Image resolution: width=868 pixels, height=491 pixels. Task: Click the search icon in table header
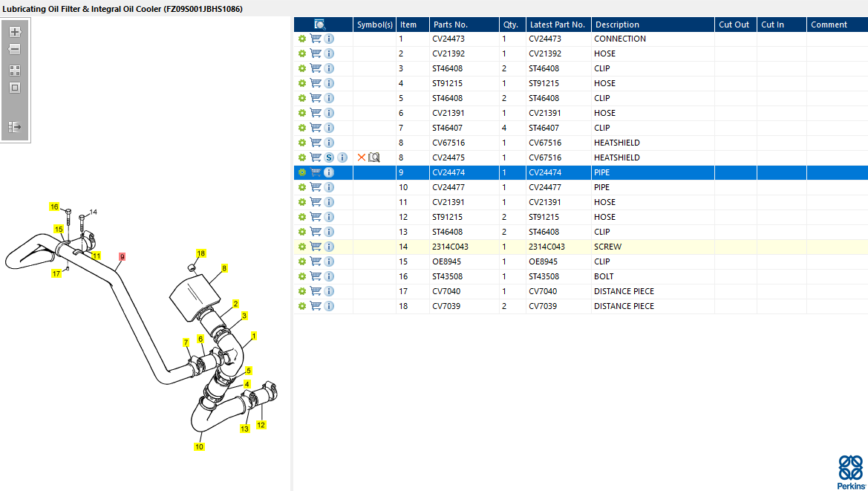tap(320, 25)
